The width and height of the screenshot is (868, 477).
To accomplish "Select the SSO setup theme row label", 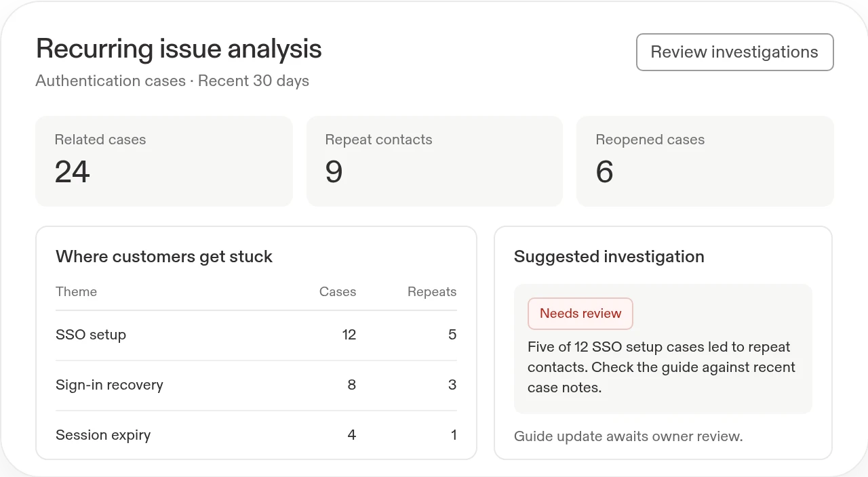I will pyautogui.click(x=91, y=335).
